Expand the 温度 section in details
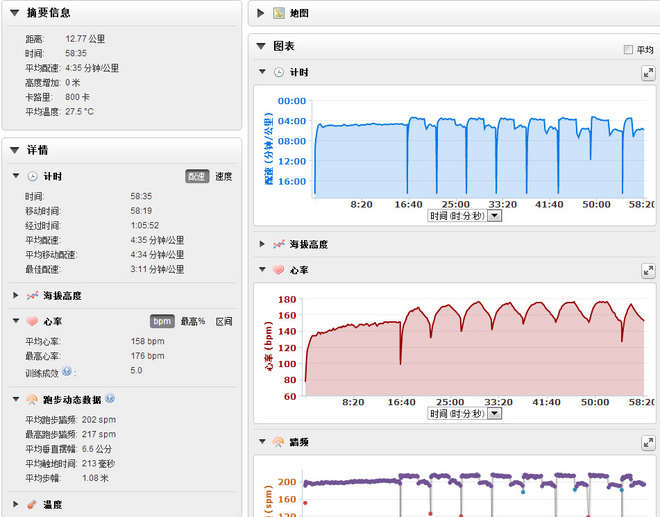This screenshot has width=660, height=517. coord(16,505)
